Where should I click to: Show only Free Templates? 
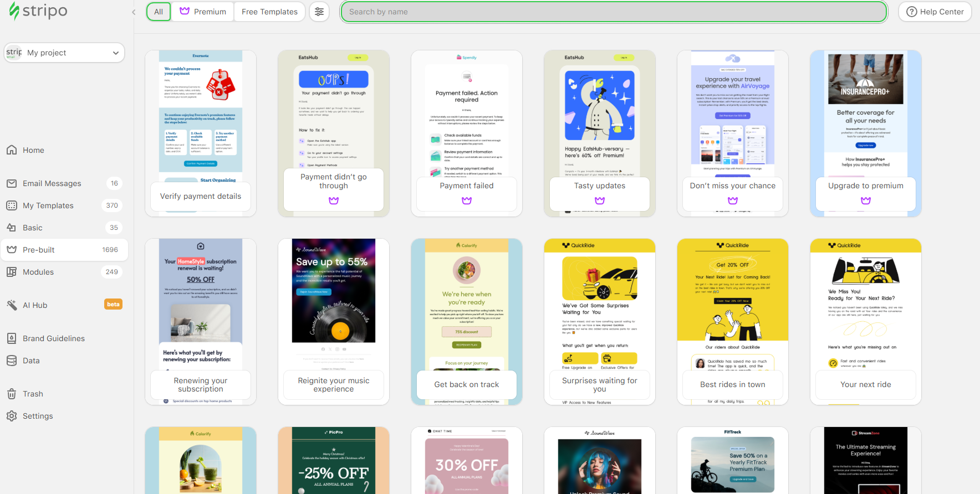click(269, 12)
